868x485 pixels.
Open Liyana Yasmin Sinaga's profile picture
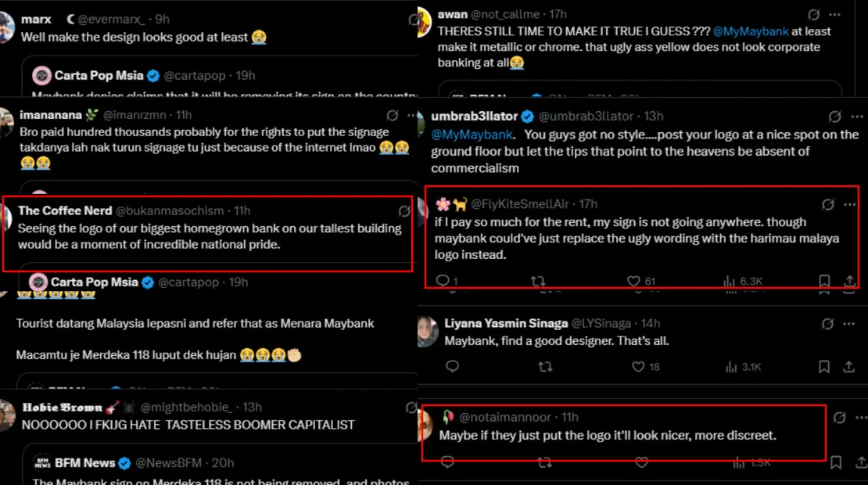click(x=427, y=331)
